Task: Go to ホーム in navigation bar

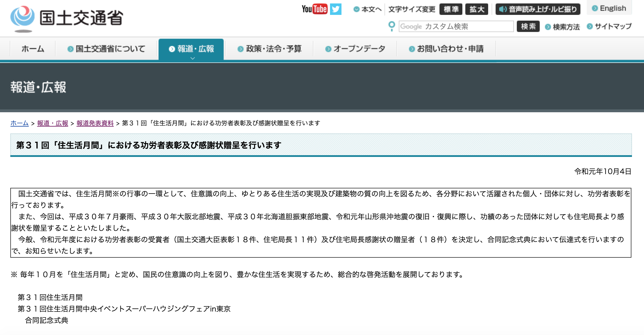Action: coord(33,49)
